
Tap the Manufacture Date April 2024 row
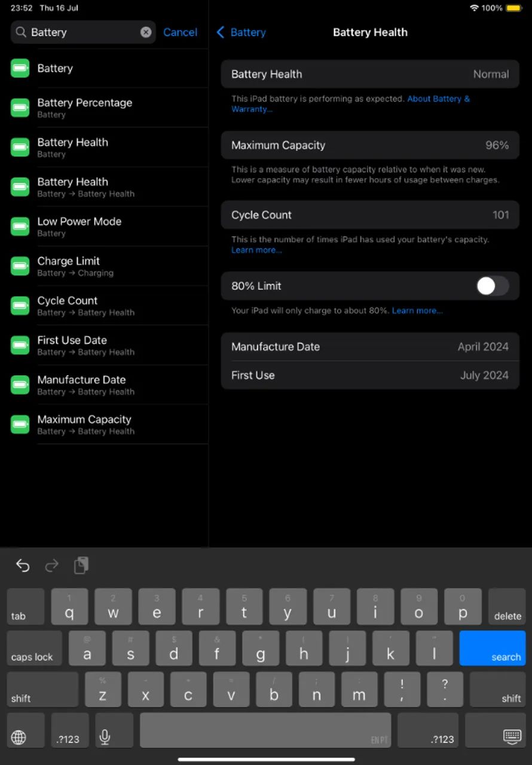370,347
